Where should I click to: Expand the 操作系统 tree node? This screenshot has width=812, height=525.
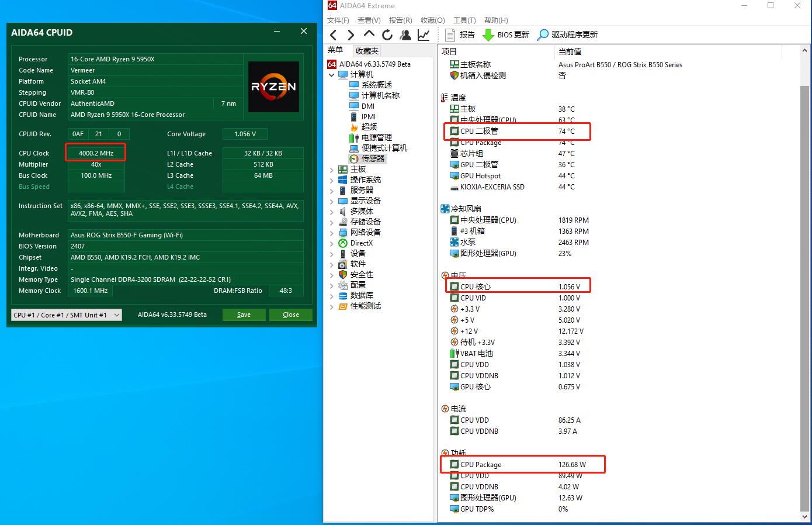coord(332,180)
